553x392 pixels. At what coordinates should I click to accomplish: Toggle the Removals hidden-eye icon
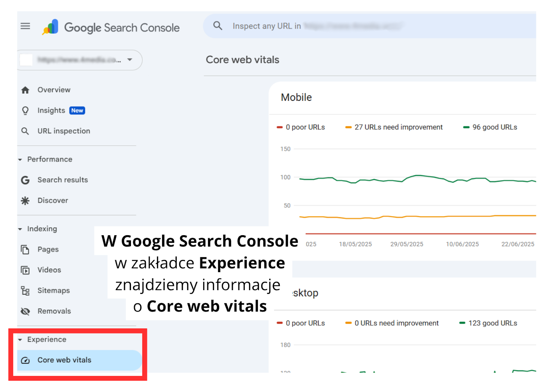pyautogui.click(x=25, y=311)
